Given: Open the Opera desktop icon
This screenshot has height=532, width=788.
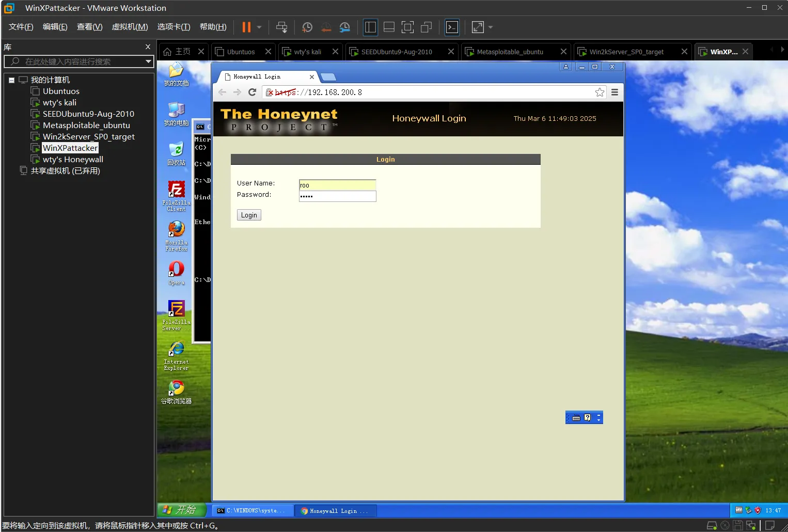Looking at the screenshot, I should [x=176, y=273].
